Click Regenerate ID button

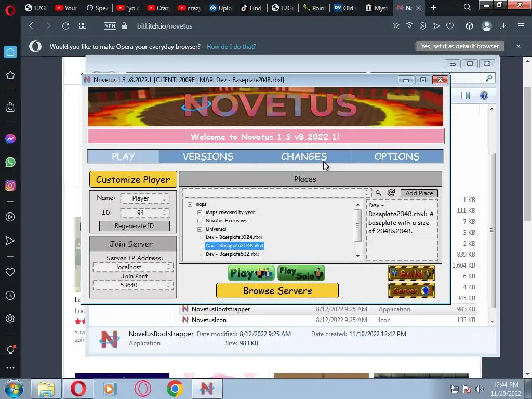point(135,226)
